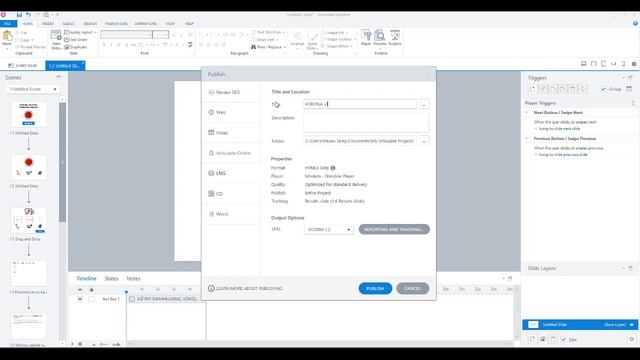
Task: Open the Transitions ribbon tab
Action: tap(116, 24)
